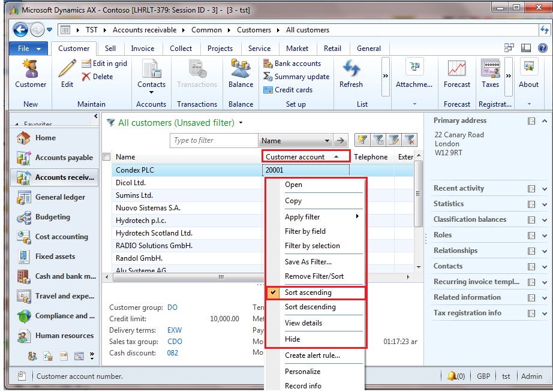Image resolution: width=553 pixels, height=392 pixels.
Task: Click the Type to filter input box
Action: pyautogui.click(x=214, y=140)
